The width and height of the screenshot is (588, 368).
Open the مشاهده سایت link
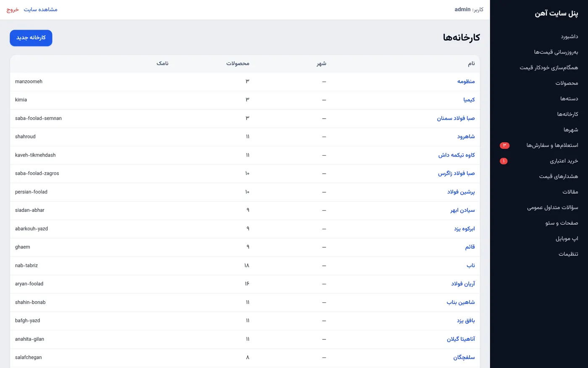coord(40,9)
